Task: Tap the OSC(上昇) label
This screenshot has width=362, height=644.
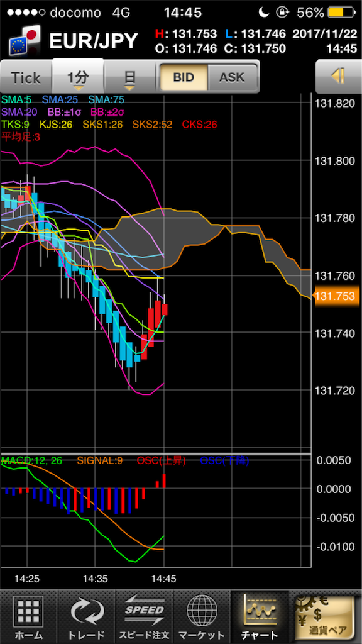Action: 162,461
